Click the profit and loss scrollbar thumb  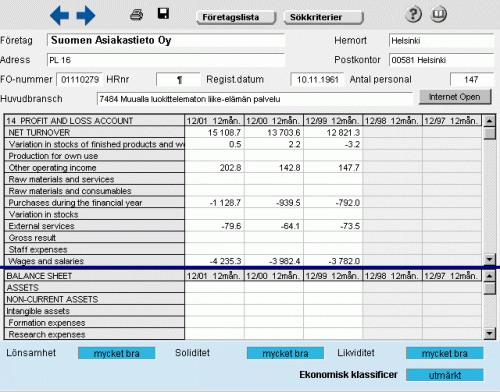pos(489,134)
